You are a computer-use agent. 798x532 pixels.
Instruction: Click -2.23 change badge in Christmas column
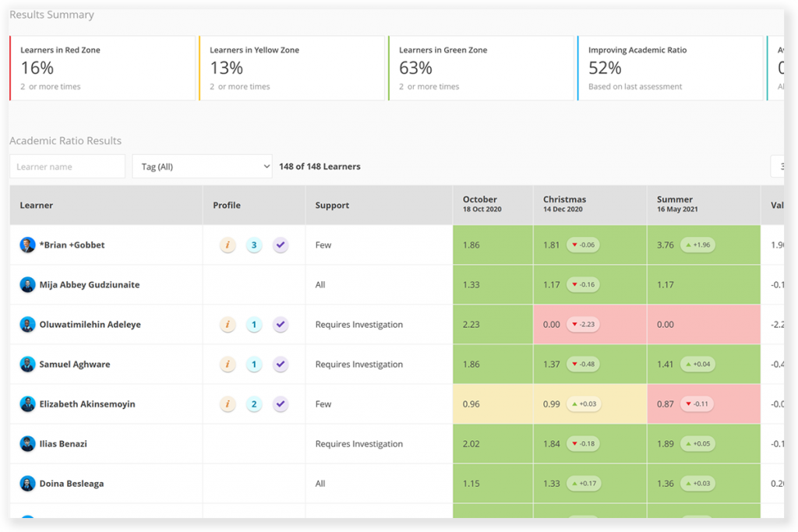click(583, 325)
